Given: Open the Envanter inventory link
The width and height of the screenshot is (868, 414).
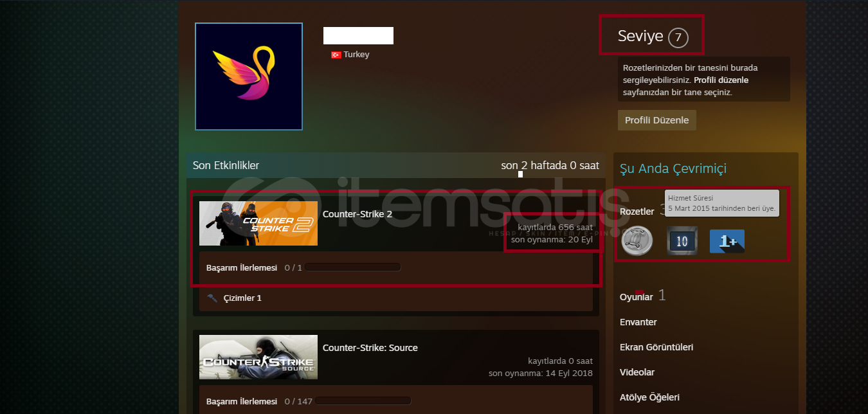Looking at the screenshot, I should pyautogui.click(x=638, y=322).
